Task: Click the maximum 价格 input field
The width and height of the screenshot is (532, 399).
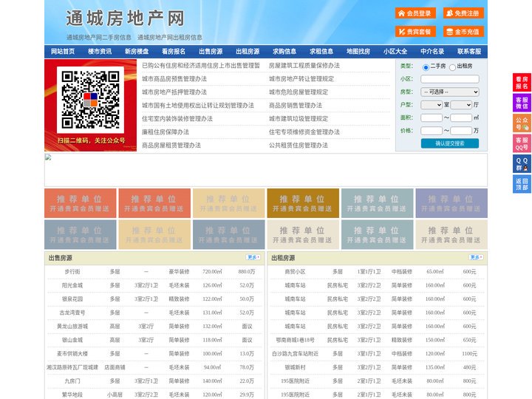Action: pos(461,131)
